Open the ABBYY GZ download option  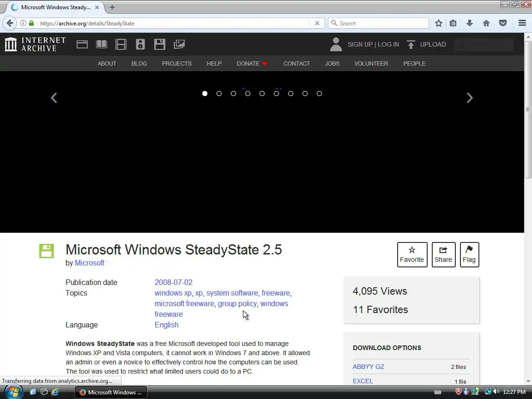point(369,367)
